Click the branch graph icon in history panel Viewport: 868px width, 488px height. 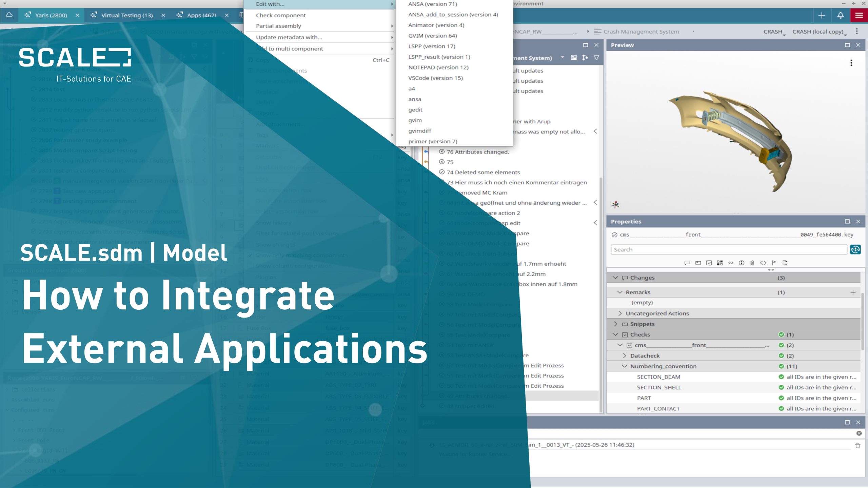click(x=585, y=58)
